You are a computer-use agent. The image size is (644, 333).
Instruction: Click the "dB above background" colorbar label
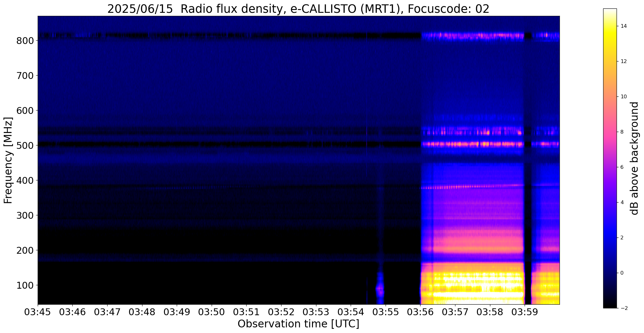(635, 158)
